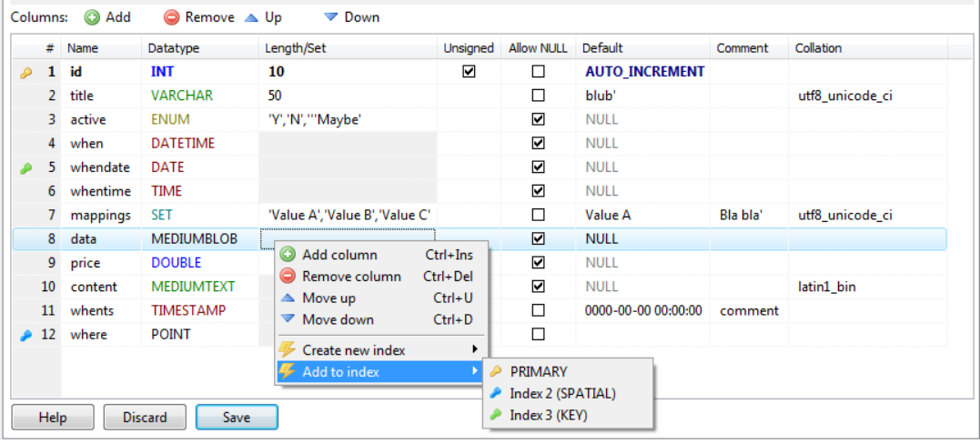
Task: Uncheck Allow NULL for the content column
Action: (538, 287)
